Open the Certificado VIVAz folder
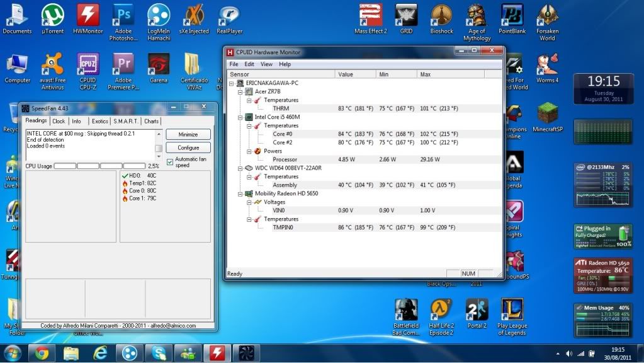644x363 pixels. point(194,71)
